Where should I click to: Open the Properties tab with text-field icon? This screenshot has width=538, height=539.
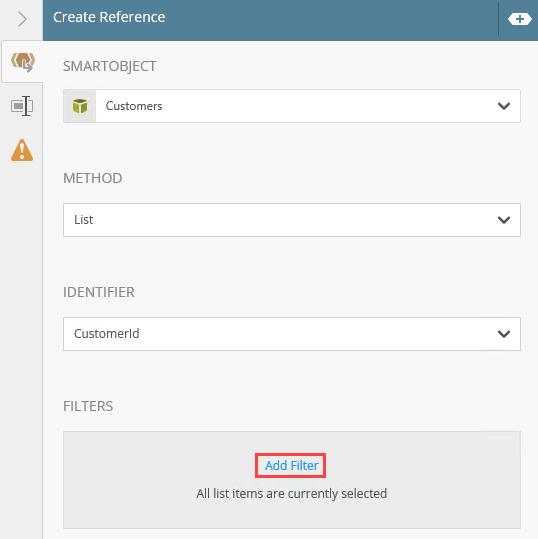[22, 106]
